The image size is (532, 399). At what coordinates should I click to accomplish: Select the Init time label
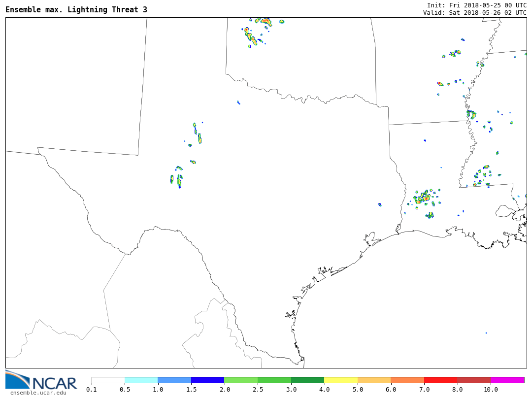point(476,5)
